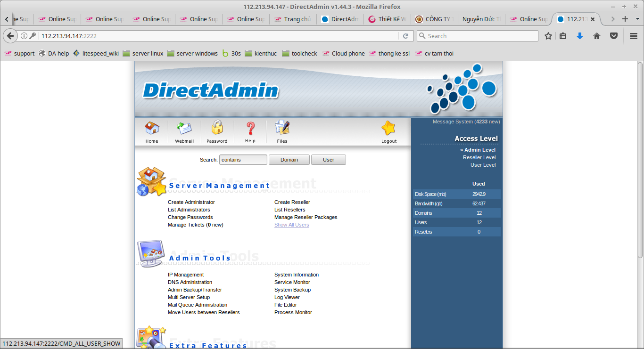This screenshot has width=644, height=349.
Task: Switch to the DirectAdm tab
Action: 340,19
